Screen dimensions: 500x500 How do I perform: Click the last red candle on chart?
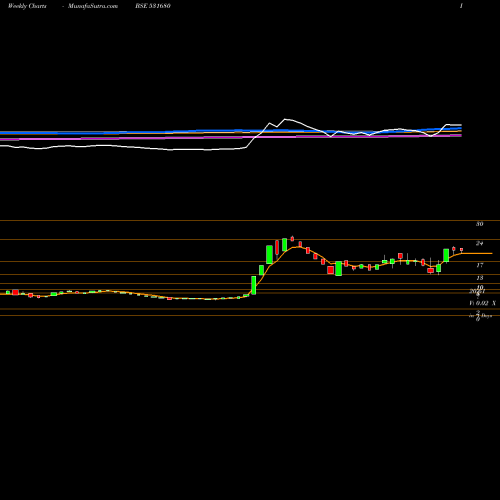click(x=461, y=250)
